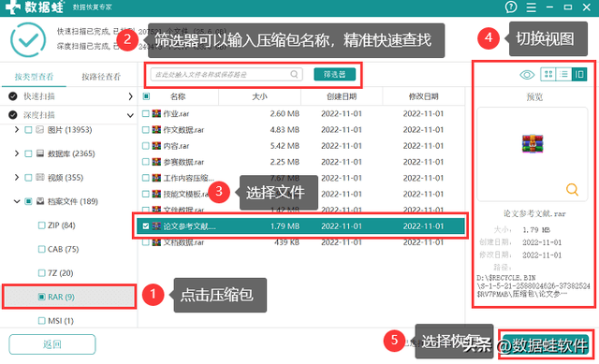Click the RAR archive thumbnail in preview

533,143
